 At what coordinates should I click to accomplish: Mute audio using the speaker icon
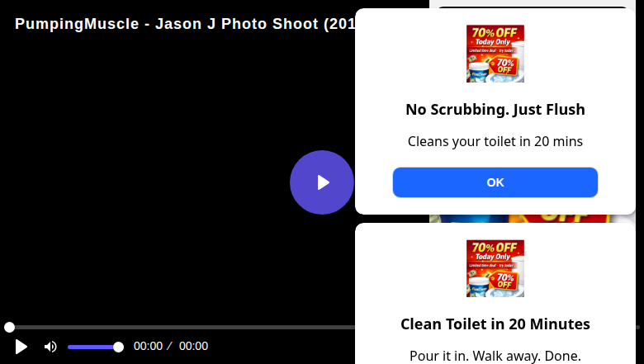[x=50, y=347]
